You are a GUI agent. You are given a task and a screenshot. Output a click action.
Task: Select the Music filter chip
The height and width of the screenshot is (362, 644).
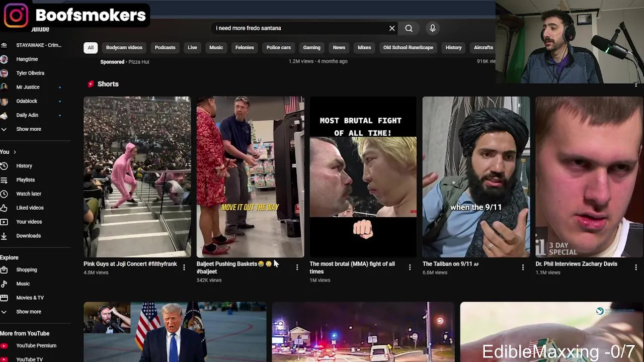click(x=216, y=47)
